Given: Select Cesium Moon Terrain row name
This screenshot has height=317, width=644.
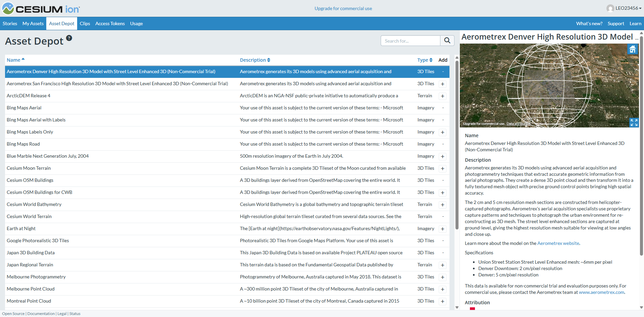Looking at the screenshot, I should [x=29, y=168].
